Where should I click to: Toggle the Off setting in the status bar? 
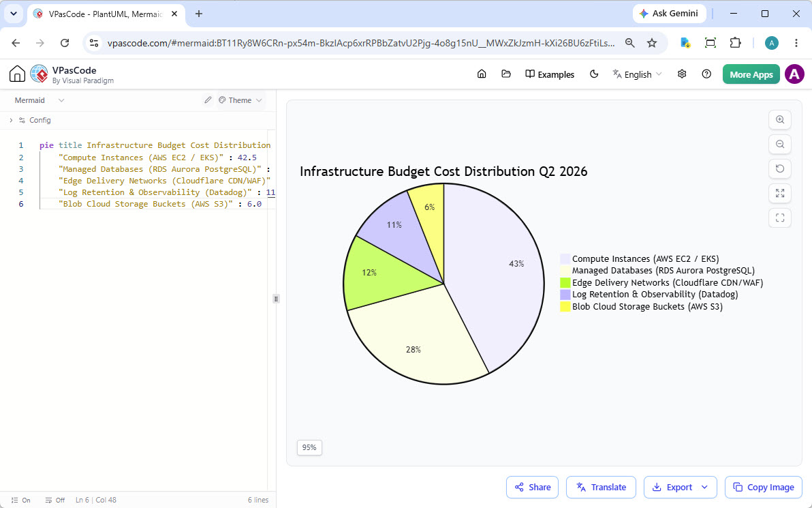point(55,500)
